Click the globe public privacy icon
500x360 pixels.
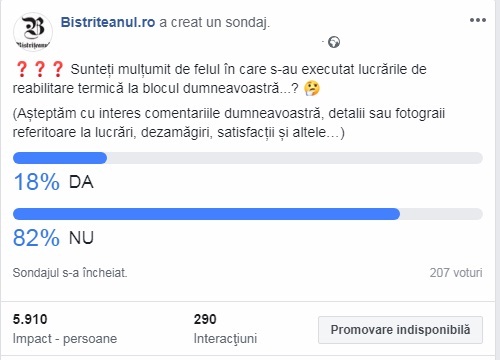coord(334,42)
